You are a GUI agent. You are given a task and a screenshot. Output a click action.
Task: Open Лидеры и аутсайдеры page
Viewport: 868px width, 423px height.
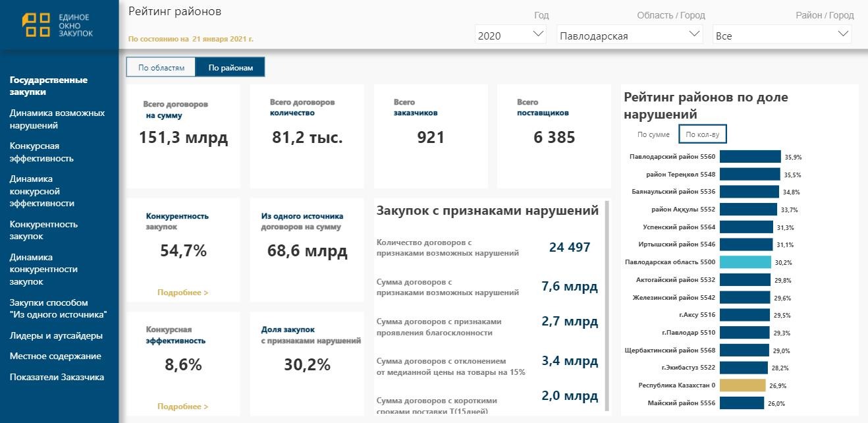(x=56, y=335)
